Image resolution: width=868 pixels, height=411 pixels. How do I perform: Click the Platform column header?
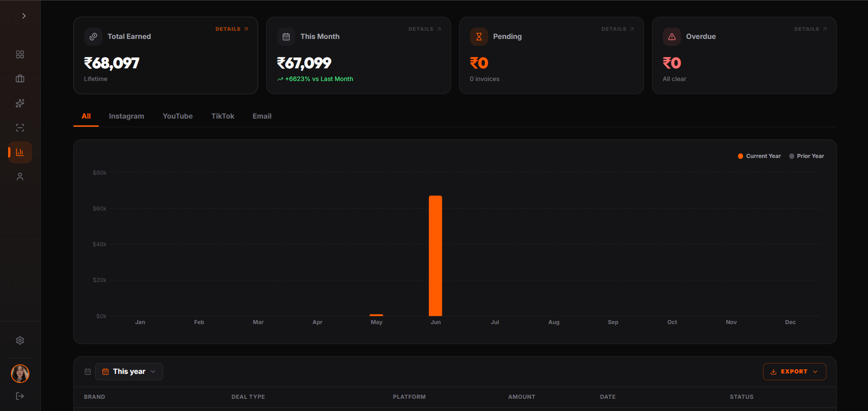point(409,397)
